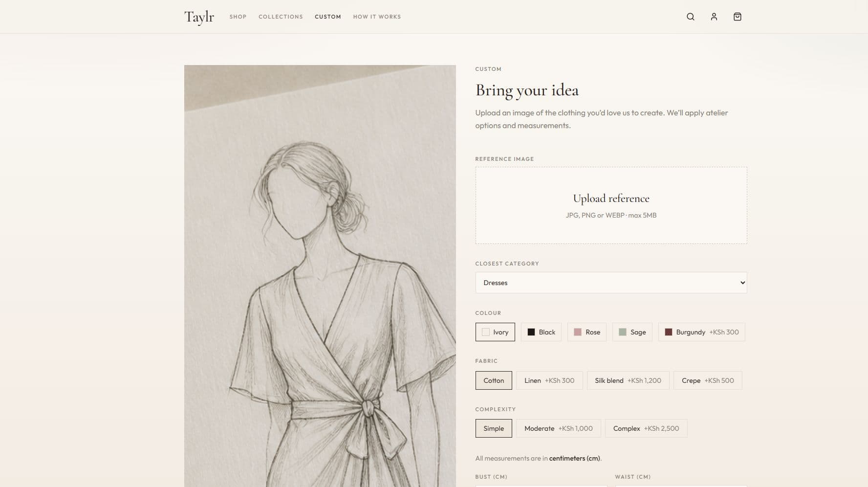Select Cotton fabric option
868x487 pixels.
click(x=494, y=380)
